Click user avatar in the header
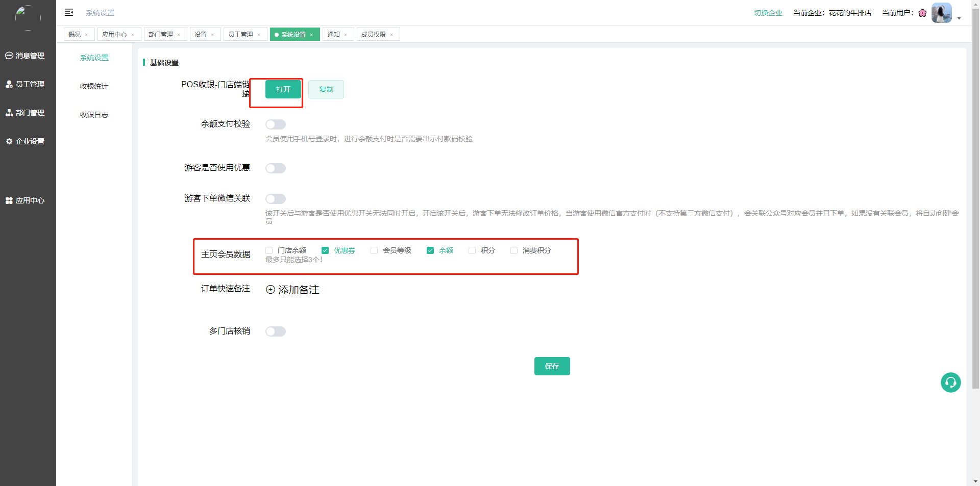The height and width of the screenshot is (486, 980). (941, 13)
